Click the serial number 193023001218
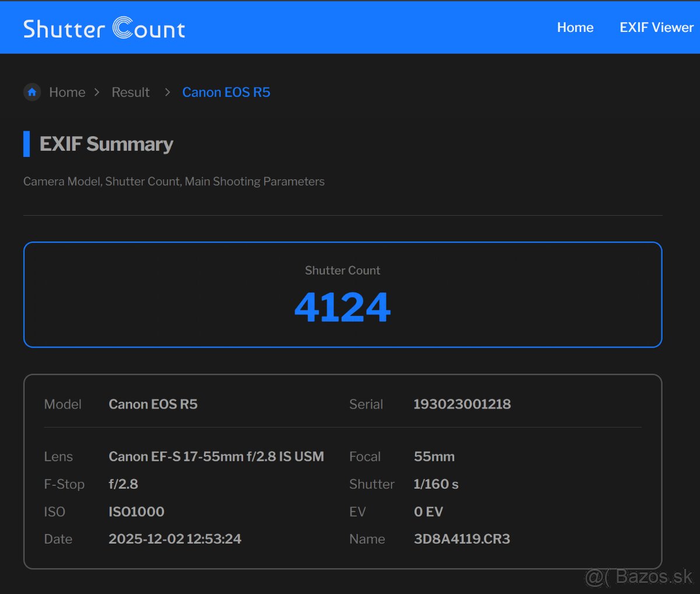Screen dimensions: 700x594 [462, 404]
